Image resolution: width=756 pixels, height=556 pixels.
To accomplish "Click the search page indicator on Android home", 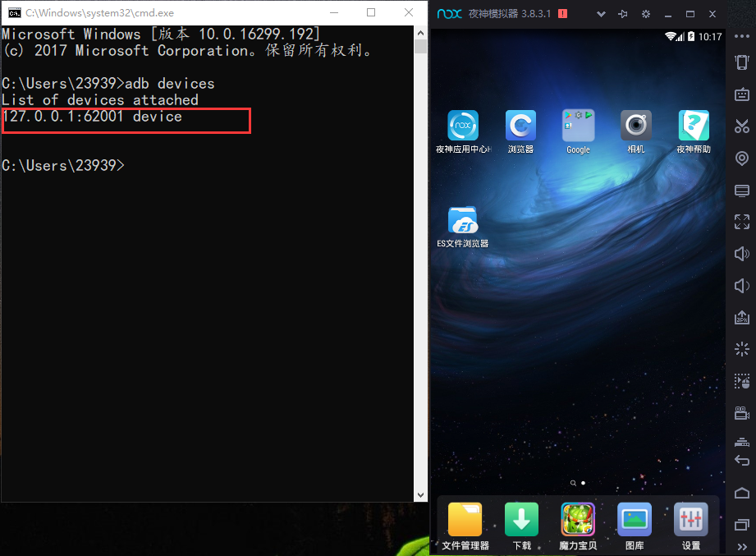I will pos(573,483).
